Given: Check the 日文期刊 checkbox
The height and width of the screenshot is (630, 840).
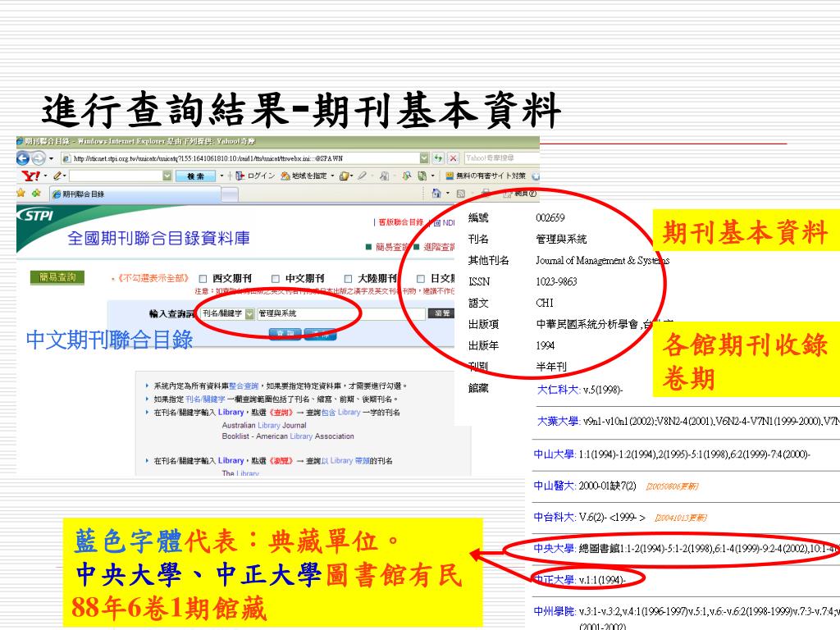Looking at the screenshot, I should coord(421,279).
